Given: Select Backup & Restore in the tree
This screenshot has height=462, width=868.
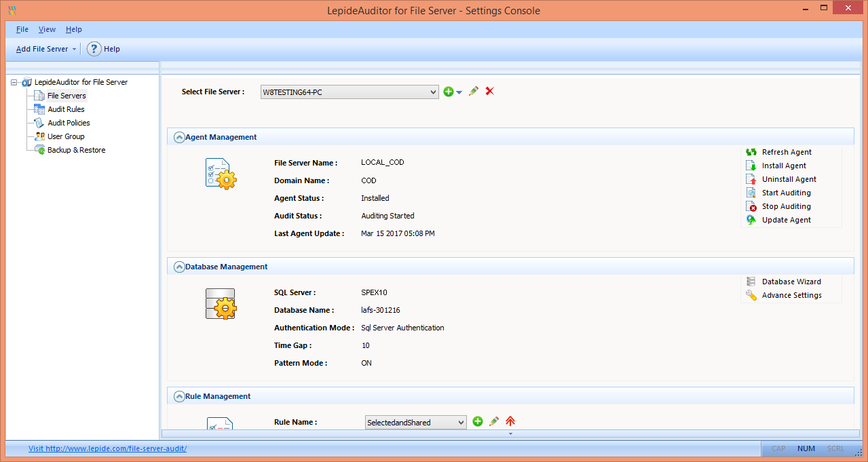Looking at the screenshot, I should pyautogui.click(x=76, y=150).
